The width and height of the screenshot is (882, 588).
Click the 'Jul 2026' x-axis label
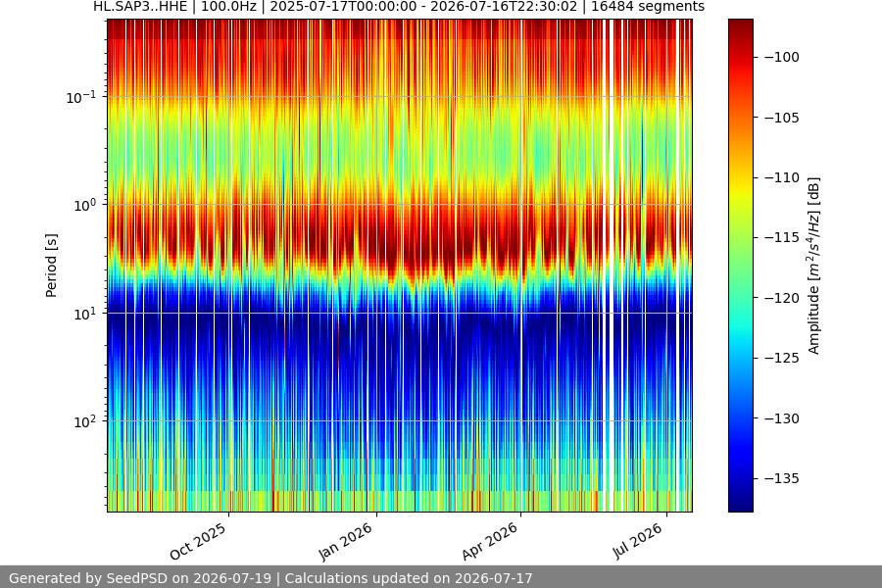[x=637, y=541]
